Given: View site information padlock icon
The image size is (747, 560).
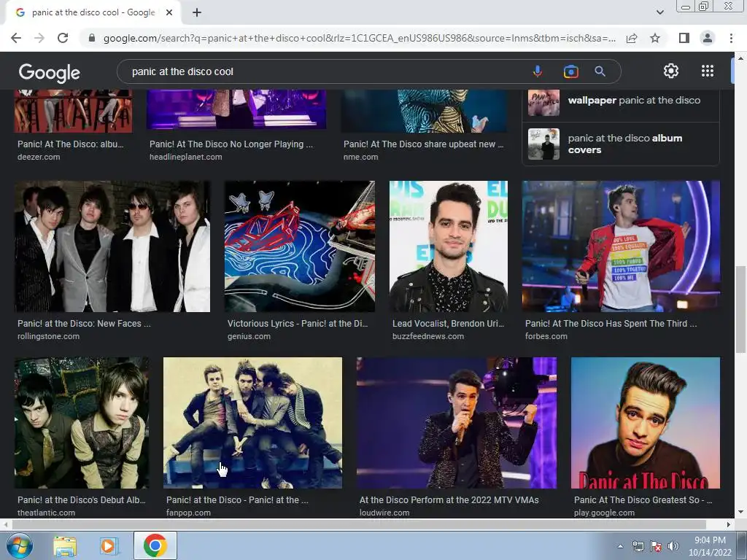Looking at the screenshot, I should 92,38.
